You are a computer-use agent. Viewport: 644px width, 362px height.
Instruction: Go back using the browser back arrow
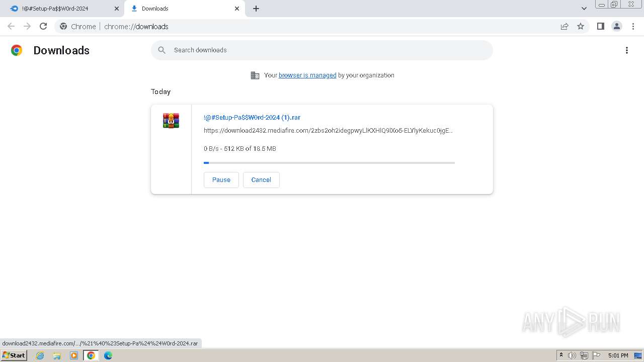11,26
